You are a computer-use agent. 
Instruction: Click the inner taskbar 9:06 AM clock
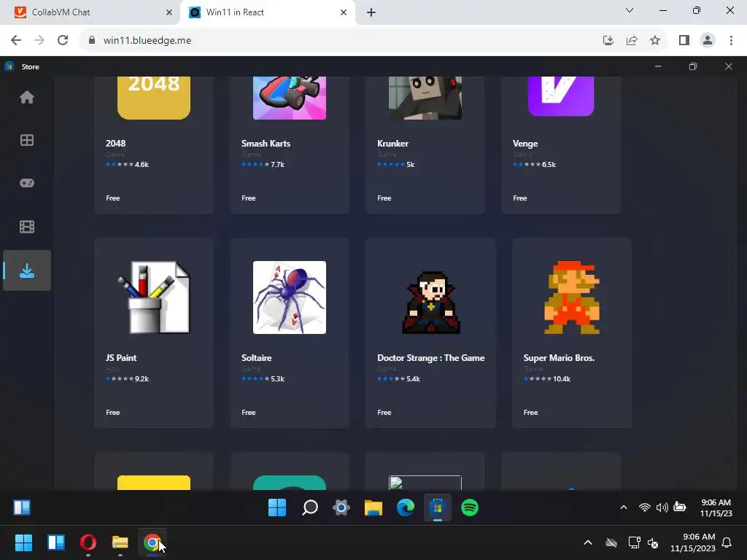[716, 502]
